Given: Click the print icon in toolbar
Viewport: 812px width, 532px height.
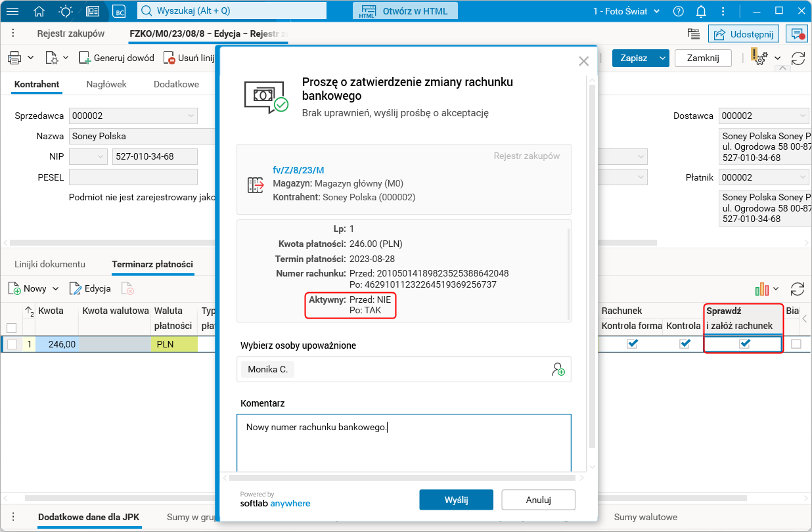Looking at the screenshot, I should click(14, 58).
